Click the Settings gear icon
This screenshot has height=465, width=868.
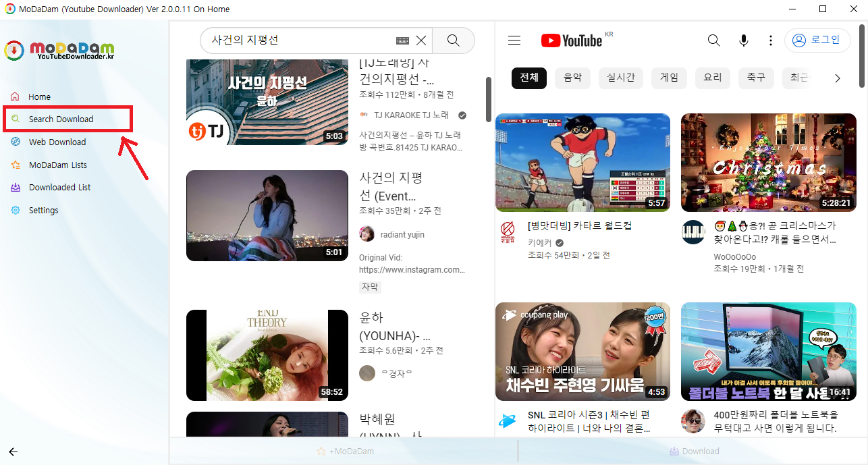click(x=15, y=210)
